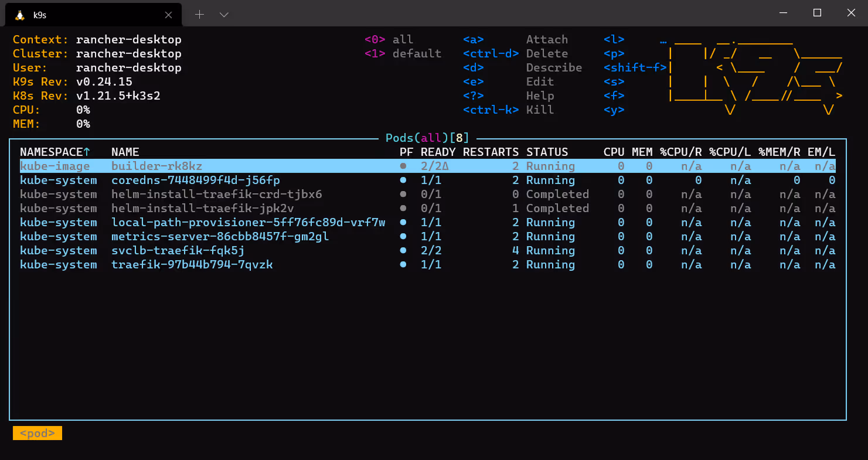Click the STATUS column header

click(x=547, y=152)
